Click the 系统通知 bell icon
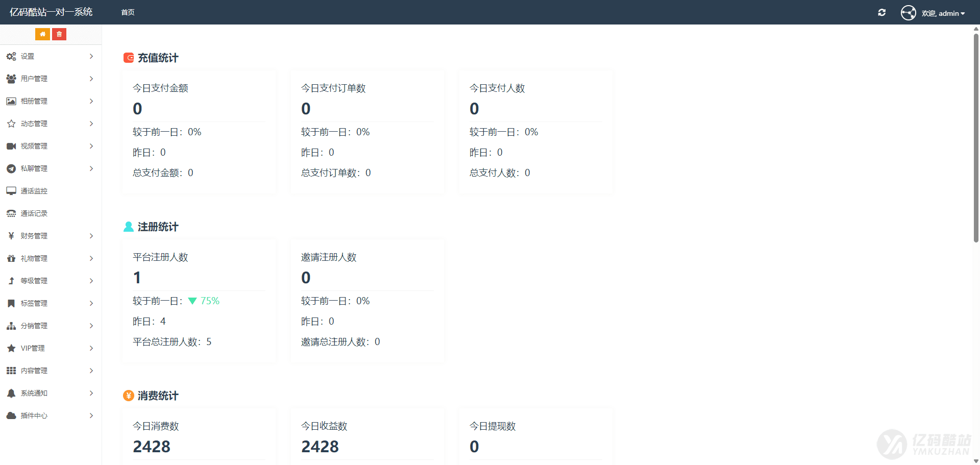This screenshot has width=980, height=465. point(11,393)
